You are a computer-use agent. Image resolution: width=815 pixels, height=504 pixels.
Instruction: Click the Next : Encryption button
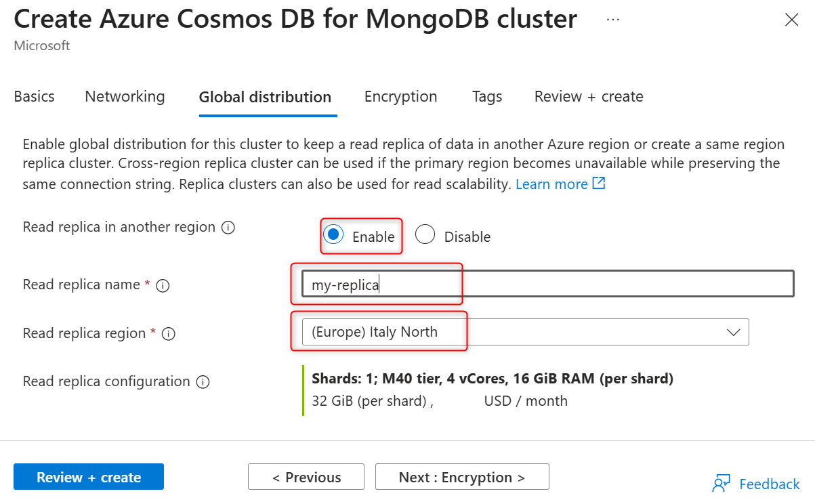coord(462,477)
